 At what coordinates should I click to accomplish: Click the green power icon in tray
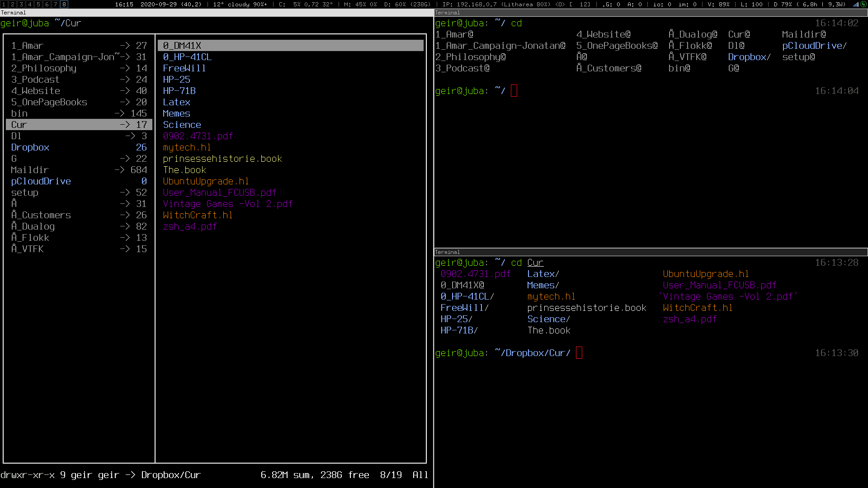pyautogui.click(x=863, y=4)
